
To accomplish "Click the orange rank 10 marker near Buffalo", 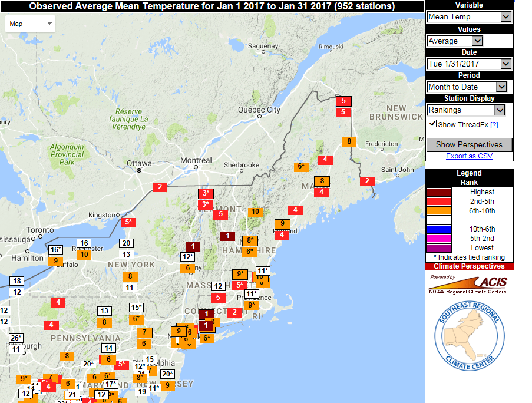I will coord(84,255).
